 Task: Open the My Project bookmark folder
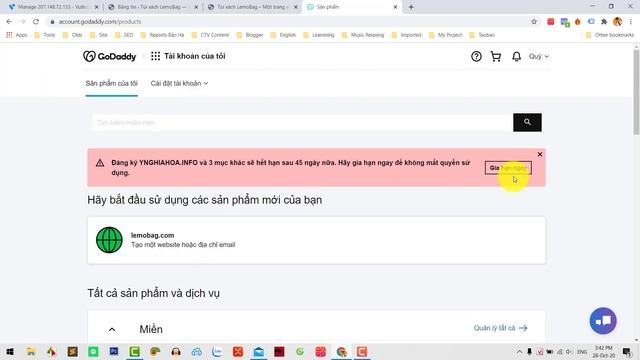pos(445,35)
